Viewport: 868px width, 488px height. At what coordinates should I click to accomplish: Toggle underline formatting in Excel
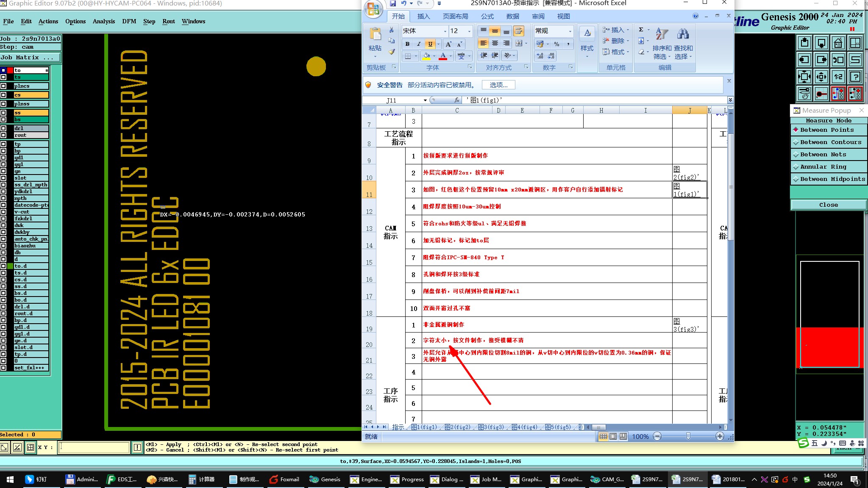coord(430,44)
